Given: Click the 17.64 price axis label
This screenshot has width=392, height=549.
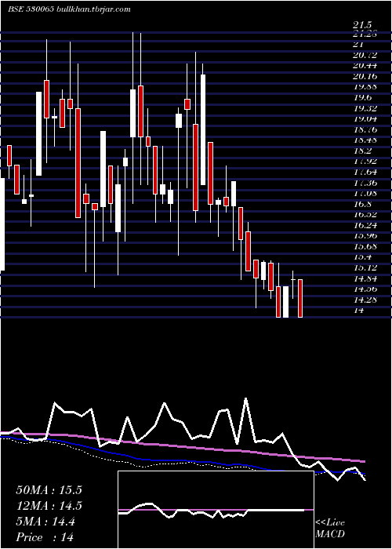Looking at the screenshot, I should 365,172.
